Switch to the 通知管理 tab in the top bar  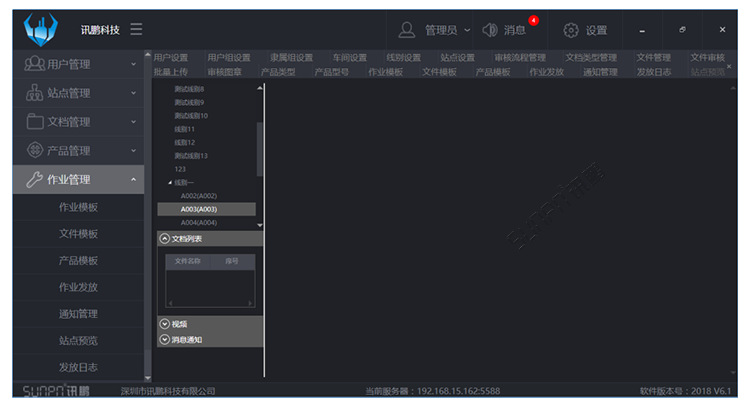tap(600, 72)
